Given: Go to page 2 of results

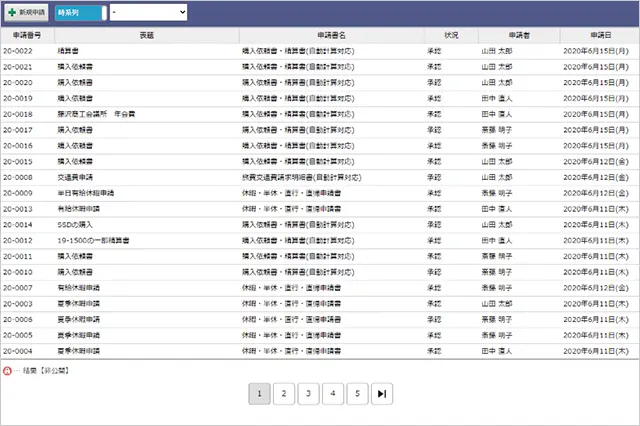Looking at the screenshot, I should (x=283, y=394).
